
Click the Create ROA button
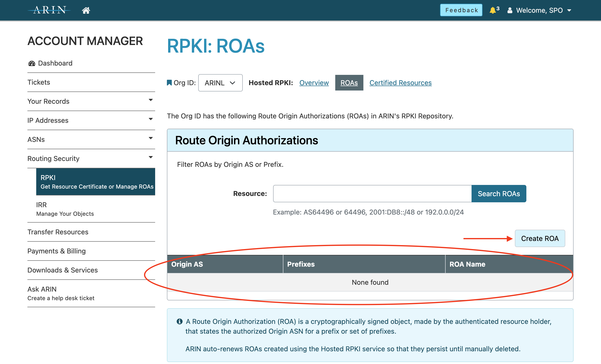(540, 238)
